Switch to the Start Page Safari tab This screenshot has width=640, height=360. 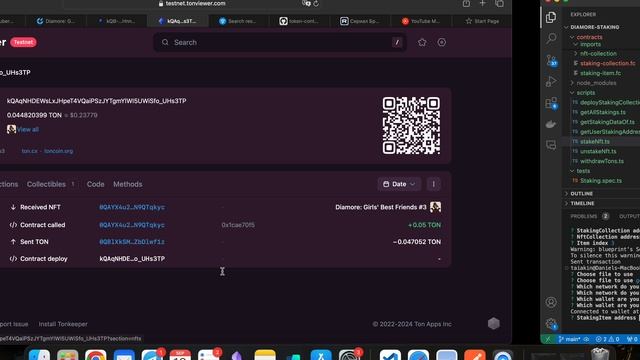point(482,21)
